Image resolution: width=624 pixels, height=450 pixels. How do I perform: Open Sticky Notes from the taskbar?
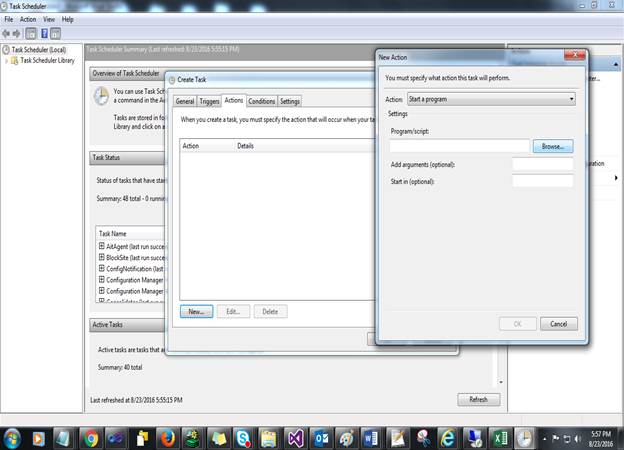point(218,439)
